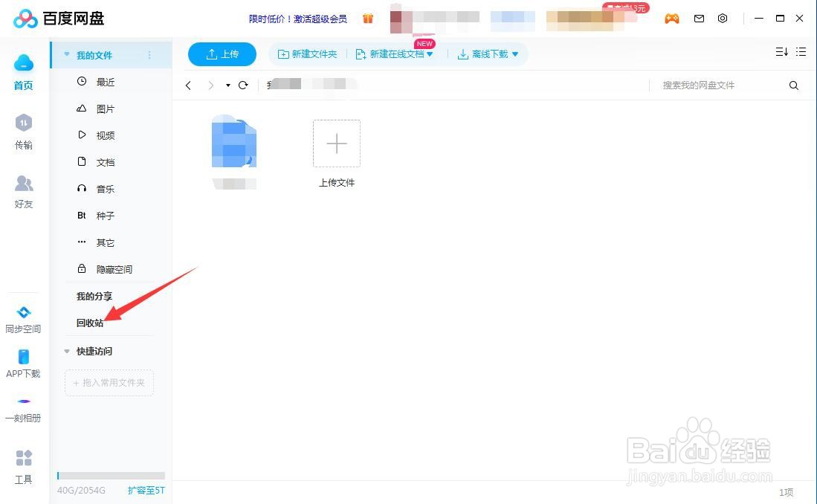The image size is (817, 504).
Task: Collapse the 快捷访问 section
Action: tap(67, 351)
